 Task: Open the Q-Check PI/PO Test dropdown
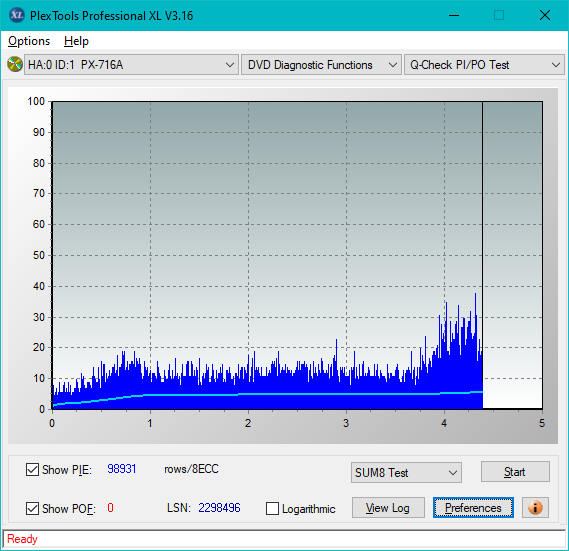[484, 65]
